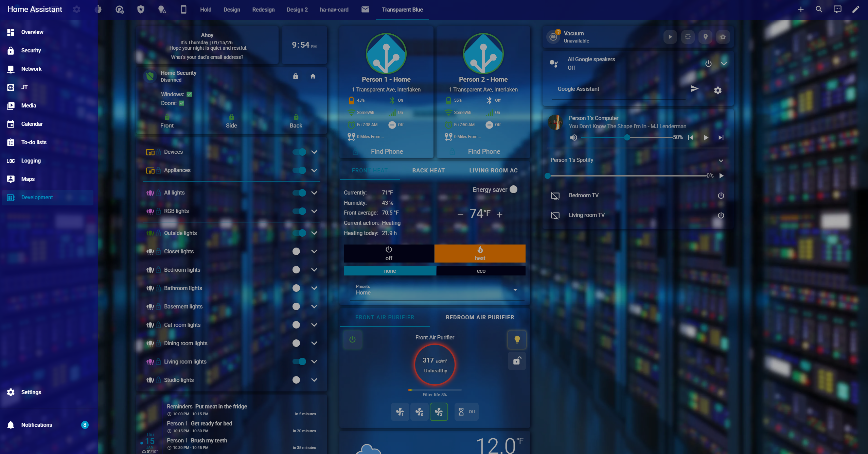868x454 pixels.
Task: Open the Redesign dashboard tab
Action: (x=263, y=10)
